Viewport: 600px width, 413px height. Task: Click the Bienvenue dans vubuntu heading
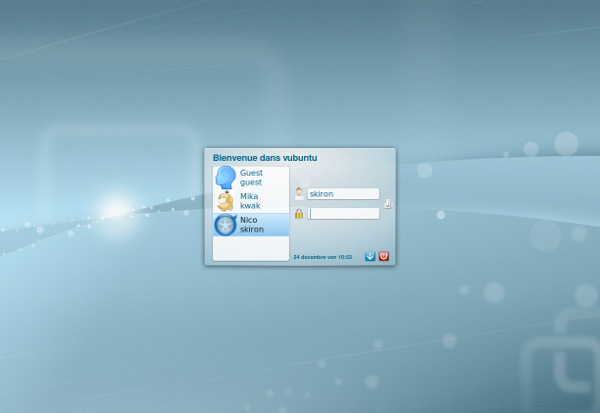(265, 158)
